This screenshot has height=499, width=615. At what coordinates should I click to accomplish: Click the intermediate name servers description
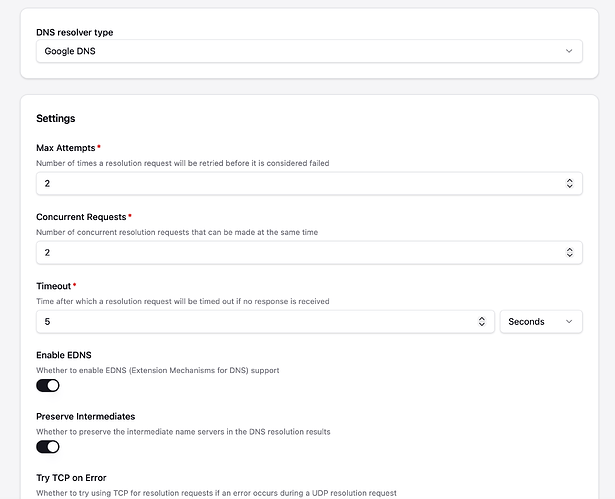(183, 432)
